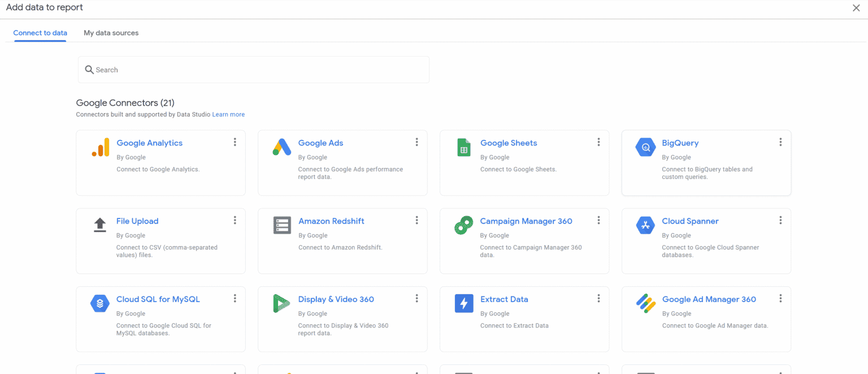This screenshot has height=374, width=868.
Task: Click the Cloud Spanner hexagon icon
Action: click(645, 225)
